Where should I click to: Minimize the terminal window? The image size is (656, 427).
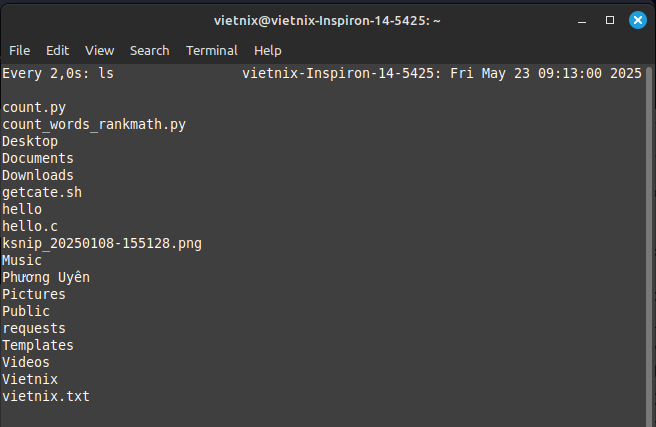coord(582,20)
